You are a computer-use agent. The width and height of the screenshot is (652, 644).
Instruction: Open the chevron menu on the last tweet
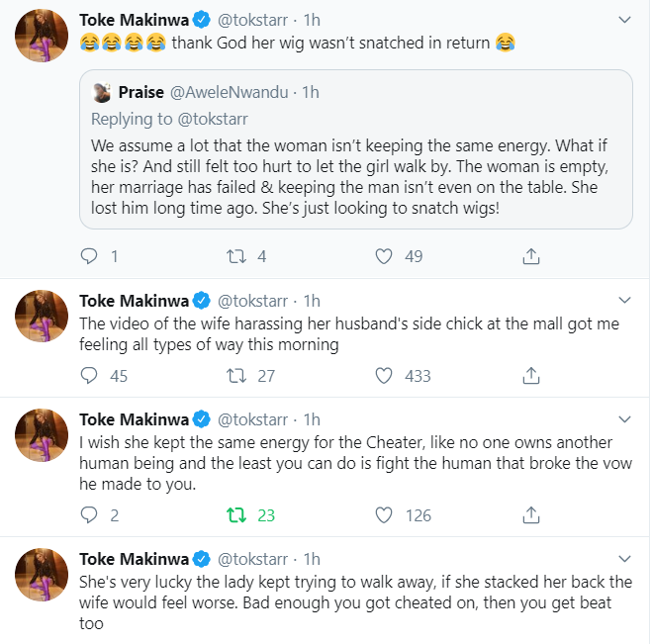click(624, 558)
